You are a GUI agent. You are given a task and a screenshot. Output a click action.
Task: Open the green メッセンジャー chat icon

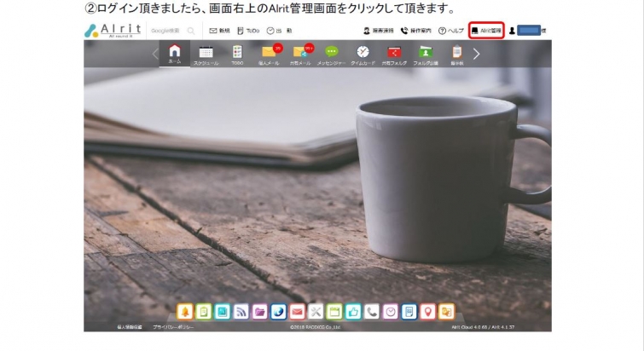[331, 53]
